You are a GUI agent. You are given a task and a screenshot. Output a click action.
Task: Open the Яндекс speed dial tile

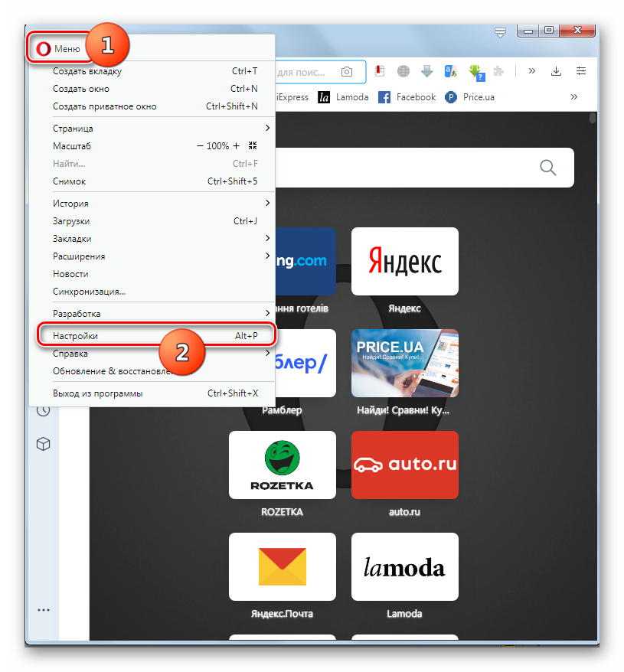[x=405, y=262]
